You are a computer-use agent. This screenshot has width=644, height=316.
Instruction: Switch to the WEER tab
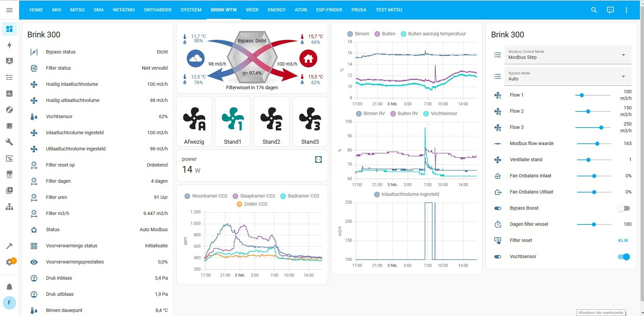coord(252,10)
